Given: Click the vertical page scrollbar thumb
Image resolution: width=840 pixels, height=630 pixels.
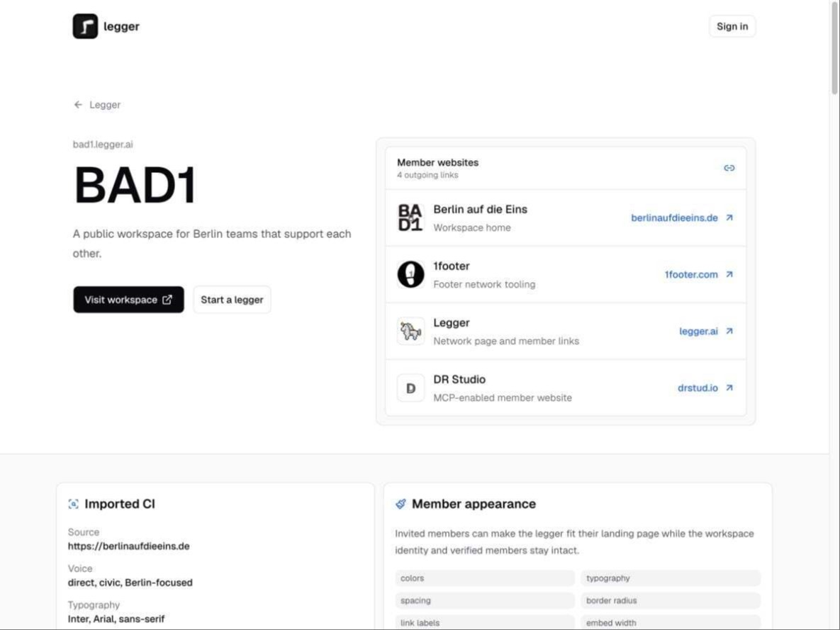Looking at the screenshot, I should [x=834, y=48].
